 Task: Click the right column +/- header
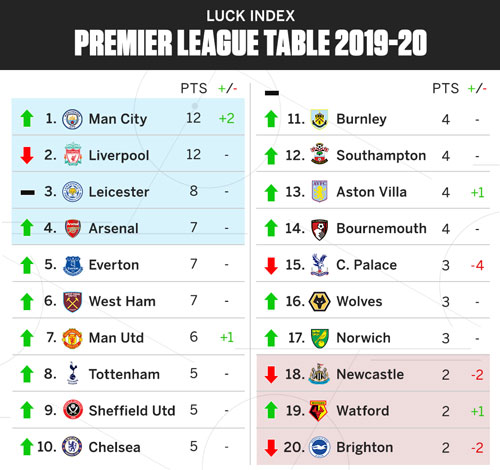click(477, 88)
